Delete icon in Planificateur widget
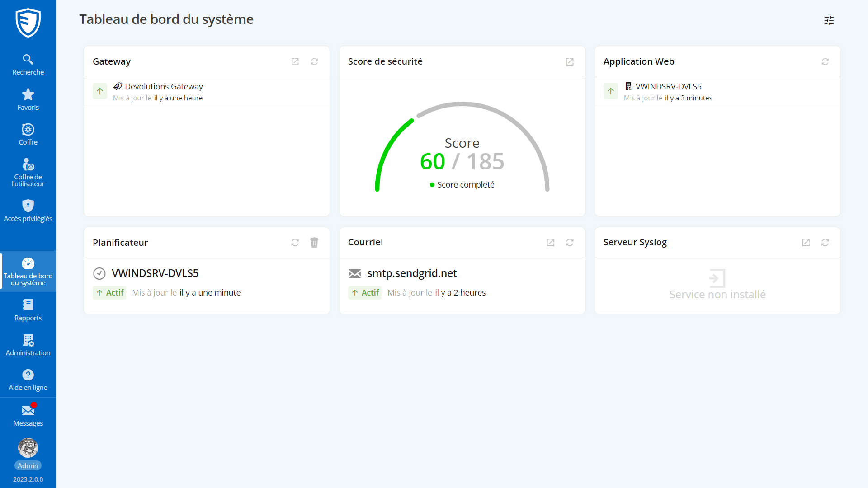The width and height of the screenshot is (868, 488). pyautogui.click(x=314, y=243)
